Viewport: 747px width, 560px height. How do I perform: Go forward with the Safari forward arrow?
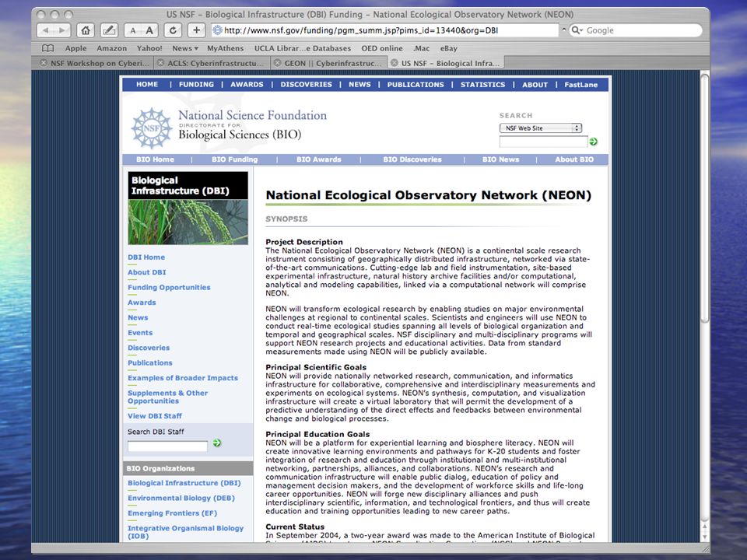tap(62, 30)
